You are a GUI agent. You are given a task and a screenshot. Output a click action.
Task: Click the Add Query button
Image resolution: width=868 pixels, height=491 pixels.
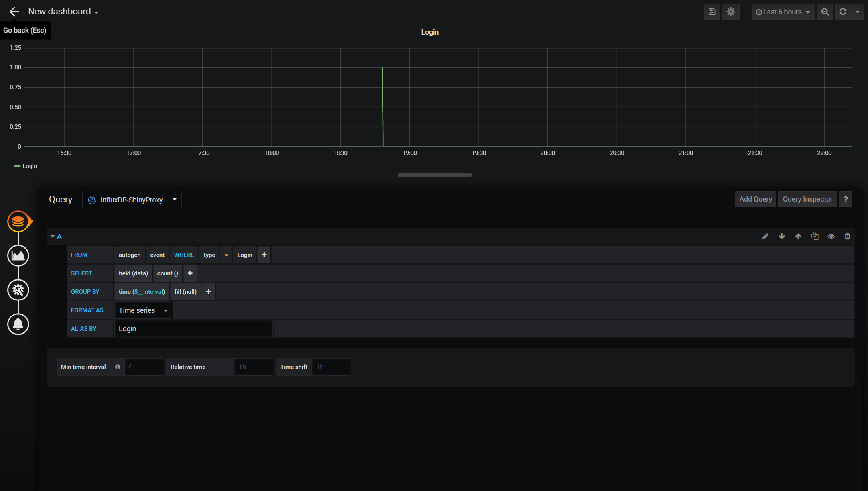tap(755, 199)
